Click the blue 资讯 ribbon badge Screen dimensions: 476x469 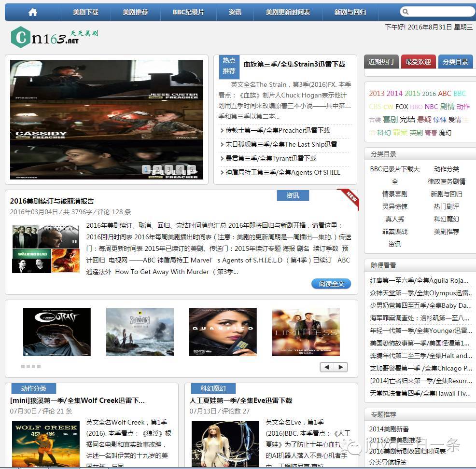[293, 195]
